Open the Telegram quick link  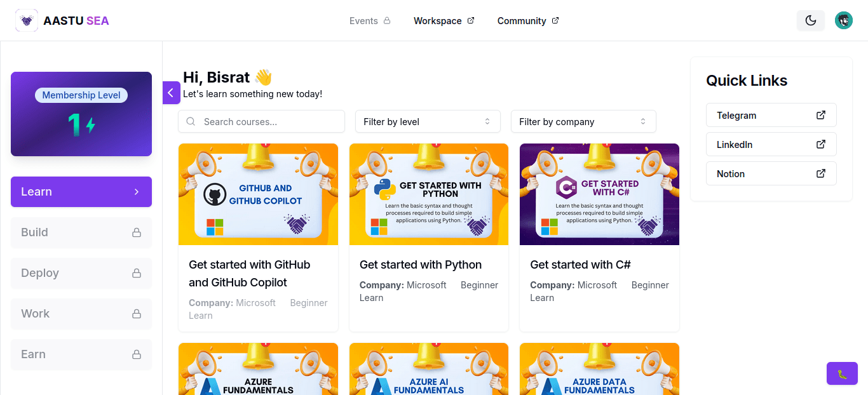tap(771, 115)
